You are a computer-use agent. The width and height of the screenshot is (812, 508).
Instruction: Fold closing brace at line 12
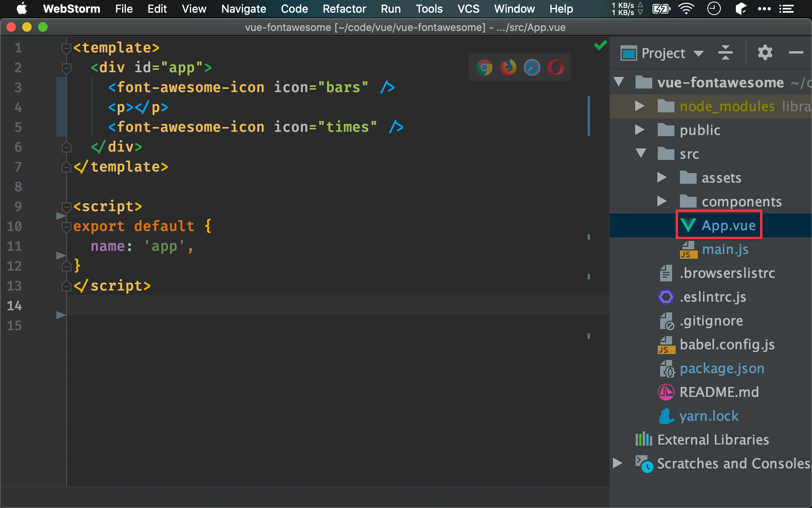click(x=66, y=266)
